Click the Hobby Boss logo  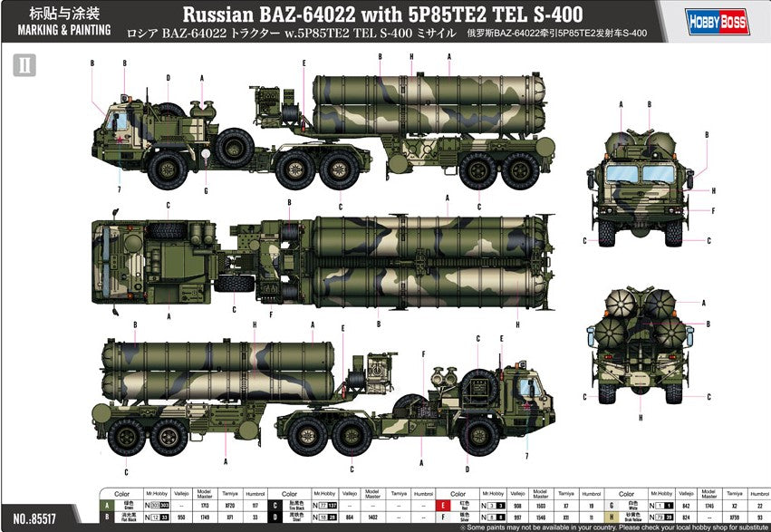coord(718,22)
